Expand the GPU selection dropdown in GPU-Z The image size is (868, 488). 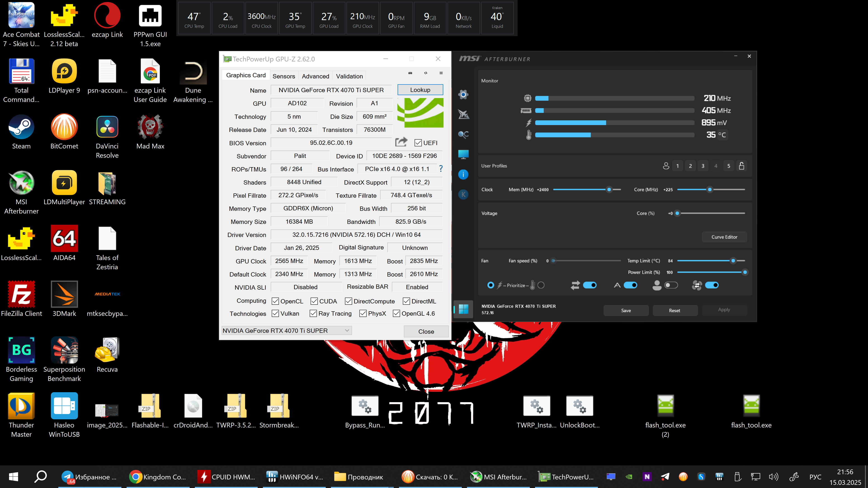point(347,330)
